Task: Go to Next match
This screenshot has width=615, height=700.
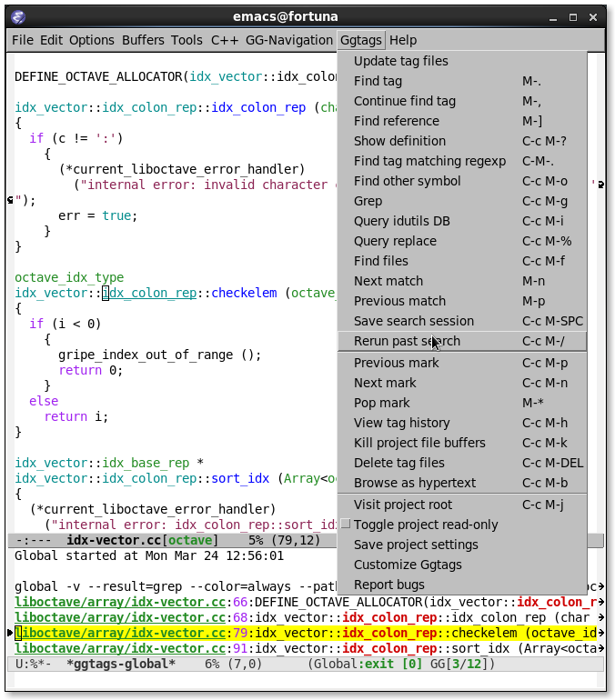Action: (x=462, y=281)
